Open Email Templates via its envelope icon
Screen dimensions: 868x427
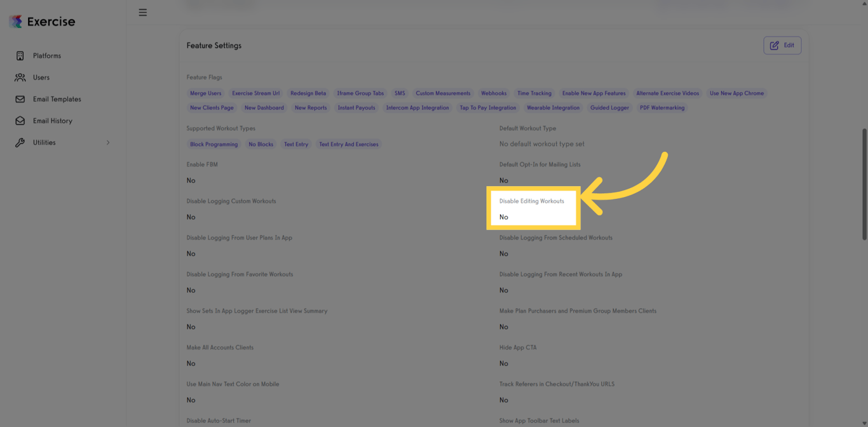click(x=20, y=98)
